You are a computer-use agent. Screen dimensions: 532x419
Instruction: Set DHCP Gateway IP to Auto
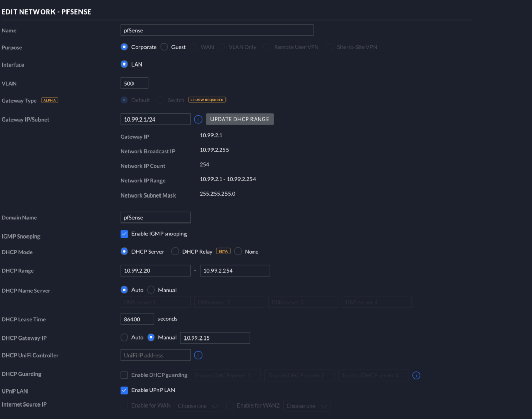[124, 337]
